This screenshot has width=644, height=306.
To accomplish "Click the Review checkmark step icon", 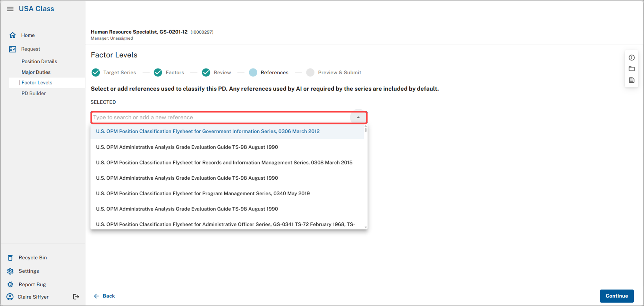I will 206,73.
